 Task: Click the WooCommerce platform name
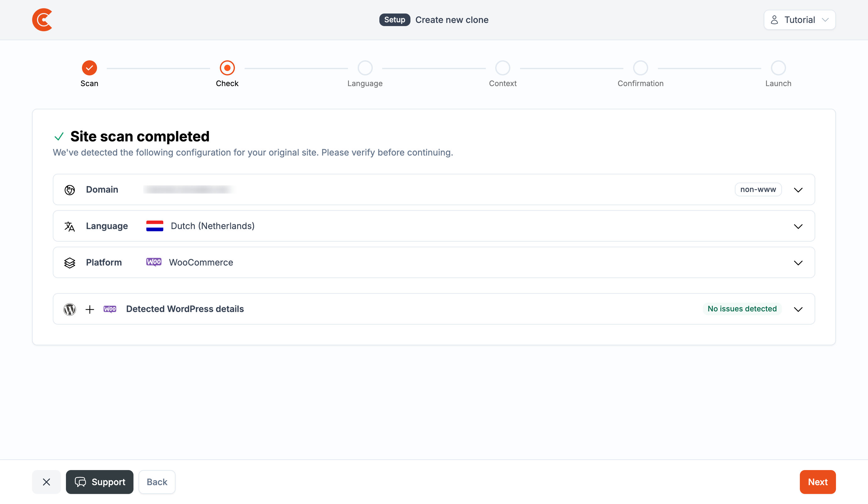[x=201, y=263]
